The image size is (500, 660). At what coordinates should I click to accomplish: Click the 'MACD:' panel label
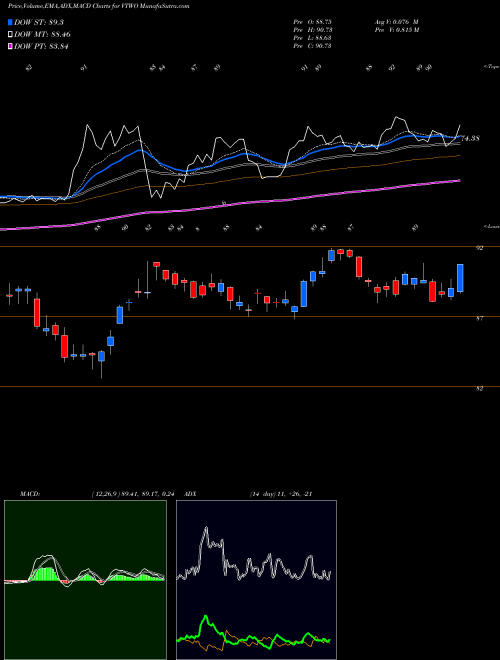click(x=30, y=494)
